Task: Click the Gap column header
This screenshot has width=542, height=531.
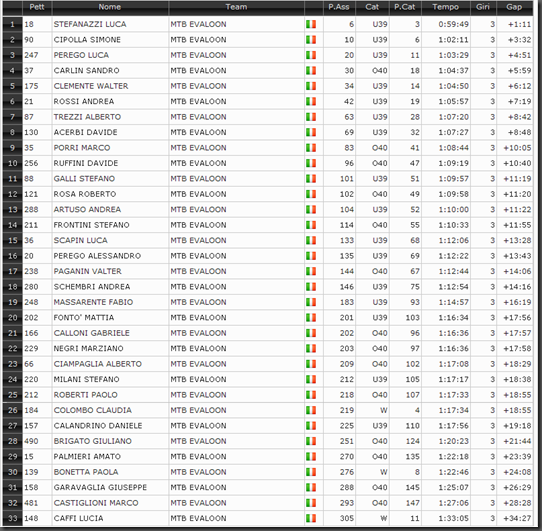Action: (x=514, y=7)
